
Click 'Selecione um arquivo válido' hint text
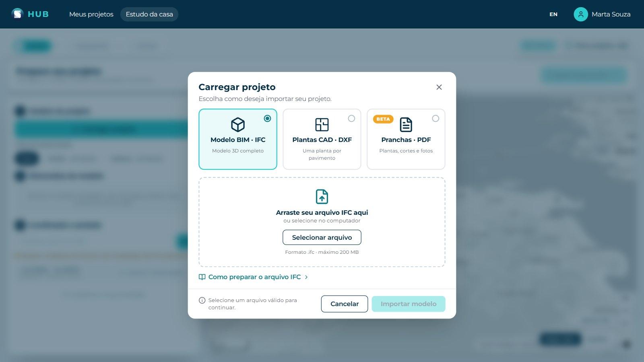coord(253,304)
